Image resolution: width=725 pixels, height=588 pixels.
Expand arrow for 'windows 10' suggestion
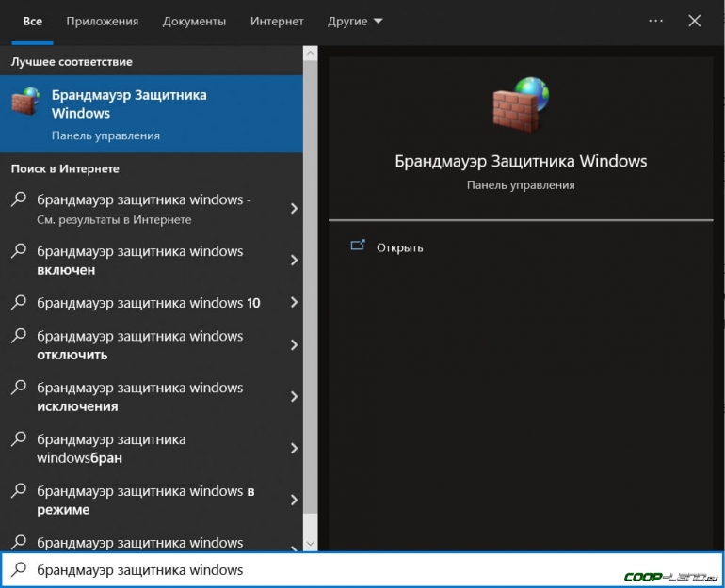294,303
